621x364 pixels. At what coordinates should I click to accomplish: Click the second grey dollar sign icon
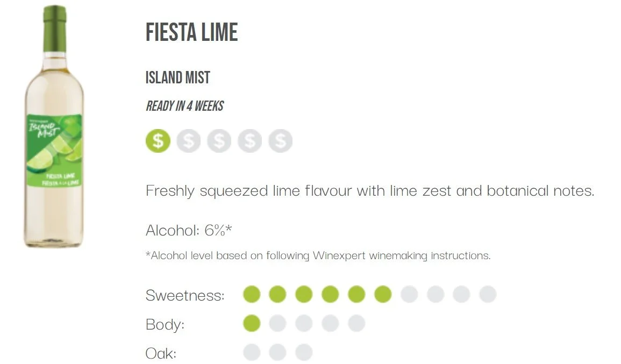(x=189, y=141)
